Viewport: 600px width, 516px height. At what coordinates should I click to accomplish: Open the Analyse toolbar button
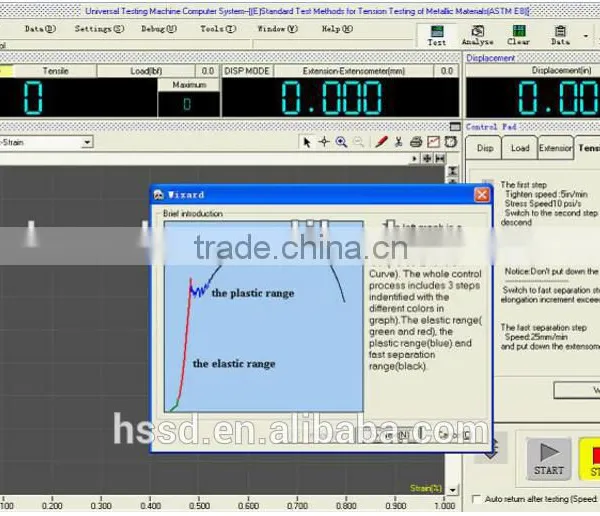(478, 36)
